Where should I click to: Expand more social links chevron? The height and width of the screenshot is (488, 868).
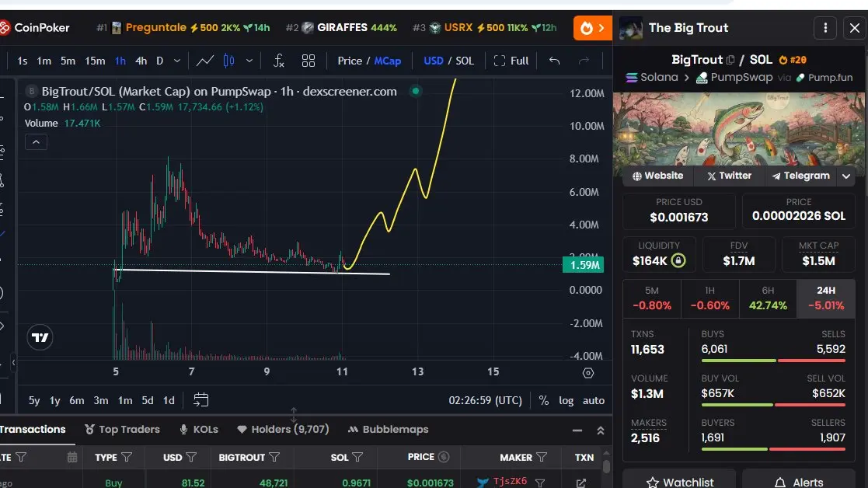[x=846, y=176]
